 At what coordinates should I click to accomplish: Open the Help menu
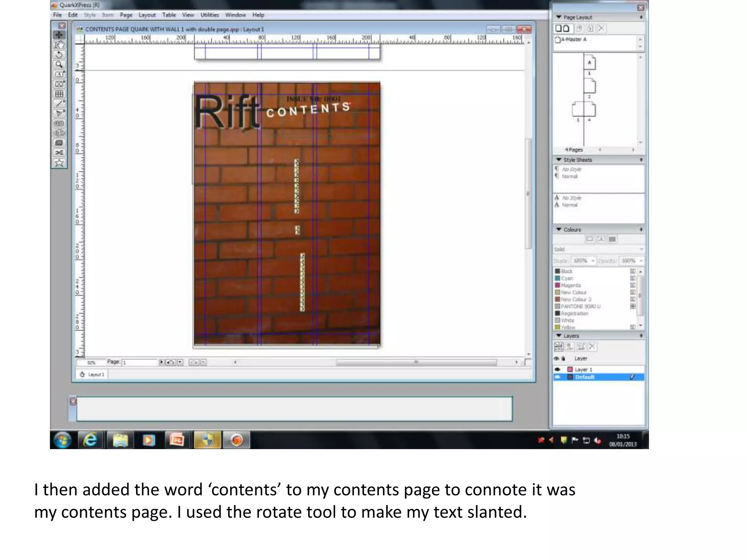258,15
